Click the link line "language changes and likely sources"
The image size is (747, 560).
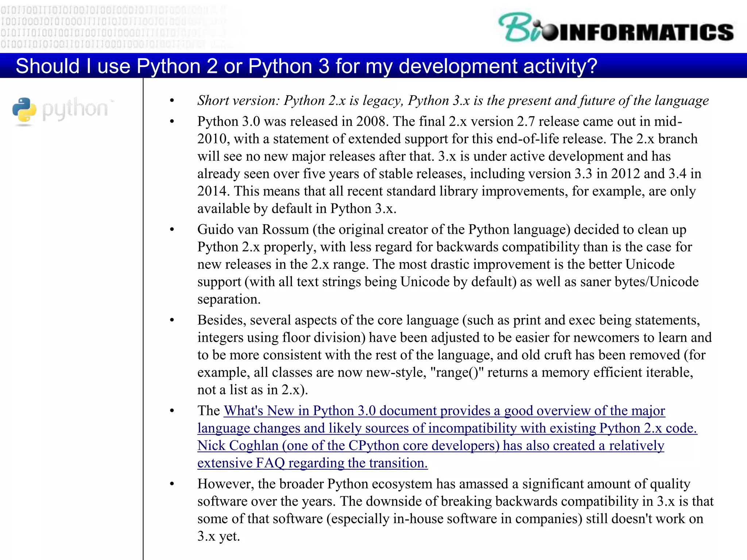pyautogui.click(x=447, y=428)
